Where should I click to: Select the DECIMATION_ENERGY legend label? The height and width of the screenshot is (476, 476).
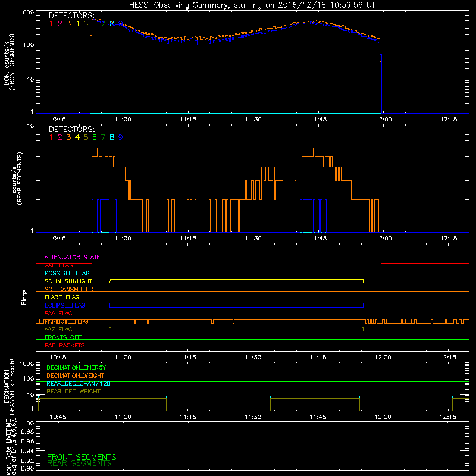pos(76,368)
